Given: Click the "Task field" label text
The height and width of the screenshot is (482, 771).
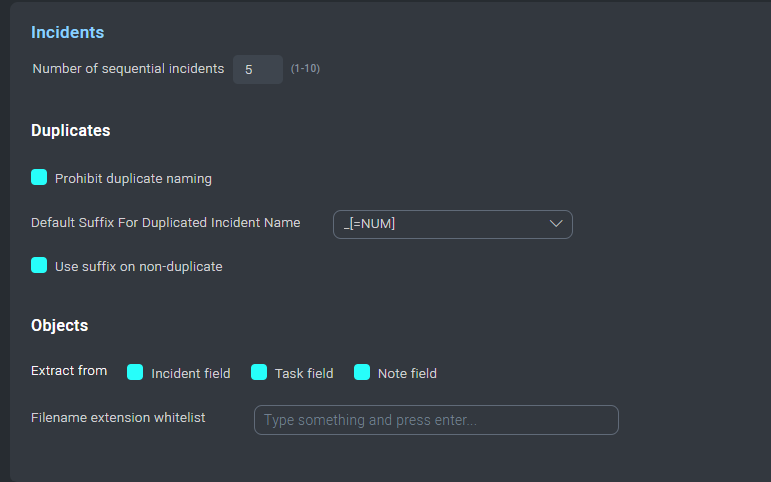Looking at the screenshot, I should point(304,374).
